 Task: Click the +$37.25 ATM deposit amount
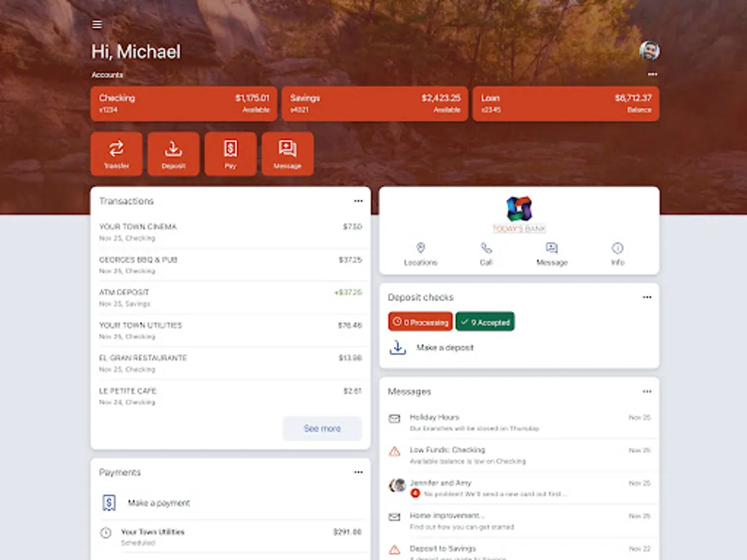point(348,292)
